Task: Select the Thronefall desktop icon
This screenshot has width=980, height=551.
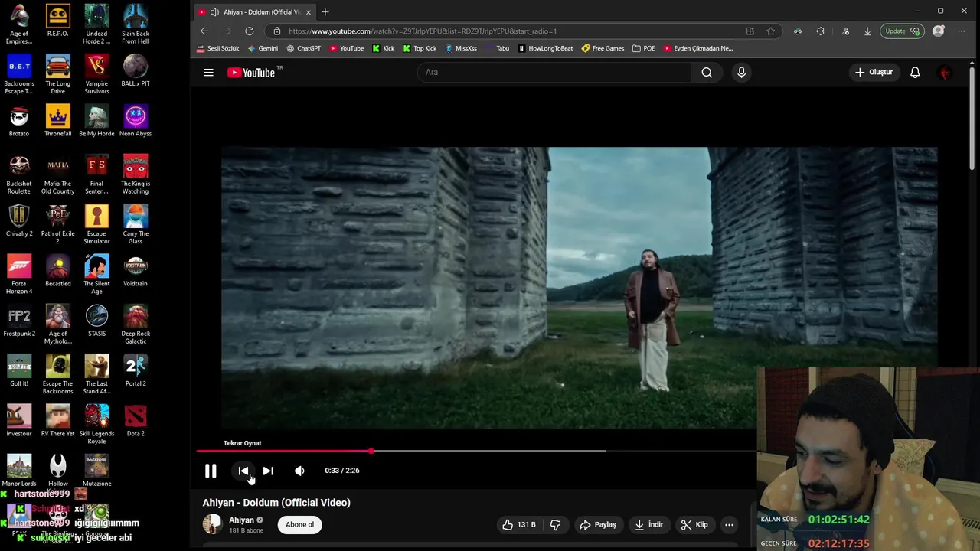Action: point(57,120)
